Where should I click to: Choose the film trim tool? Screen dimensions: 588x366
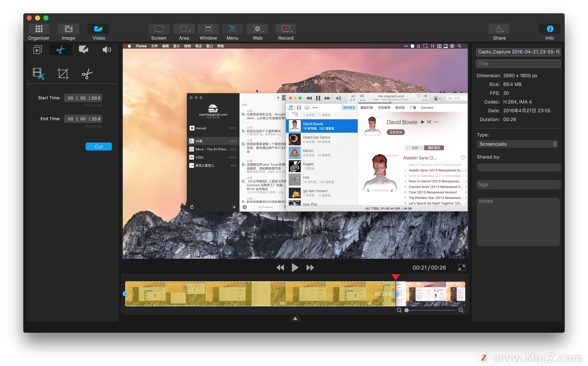coord(39,74)
